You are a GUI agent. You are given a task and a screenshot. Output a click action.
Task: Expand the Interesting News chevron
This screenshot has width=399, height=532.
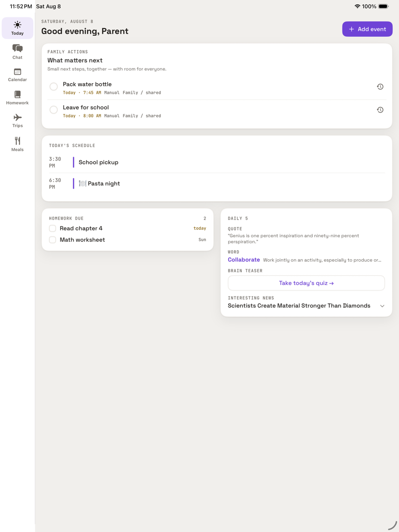[382, 306]
